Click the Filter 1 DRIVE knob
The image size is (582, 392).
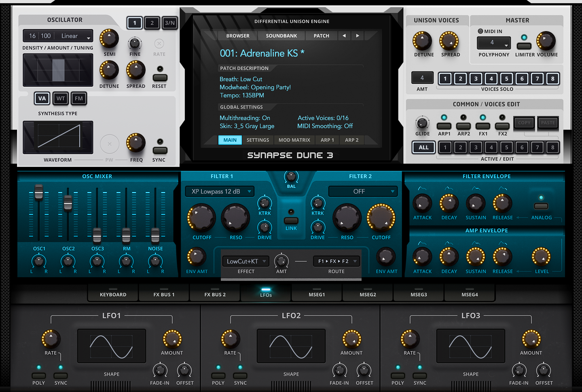(265, 227)
